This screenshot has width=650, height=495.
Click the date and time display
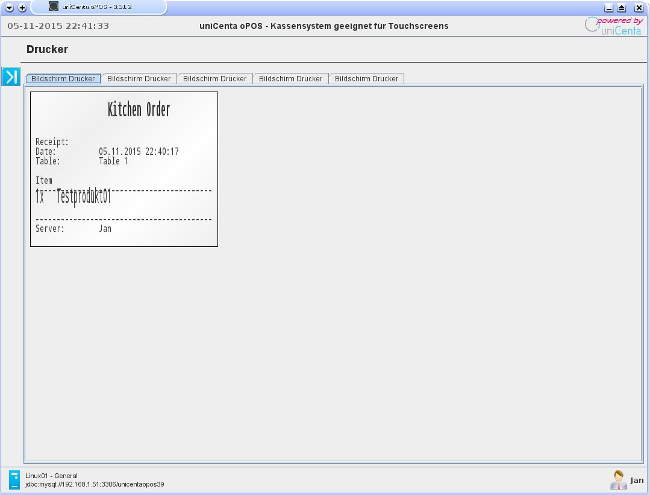point(59,26)
